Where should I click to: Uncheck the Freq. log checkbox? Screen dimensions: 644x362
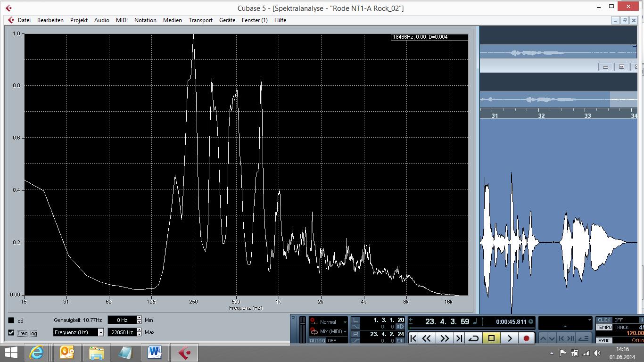point(11,333)
